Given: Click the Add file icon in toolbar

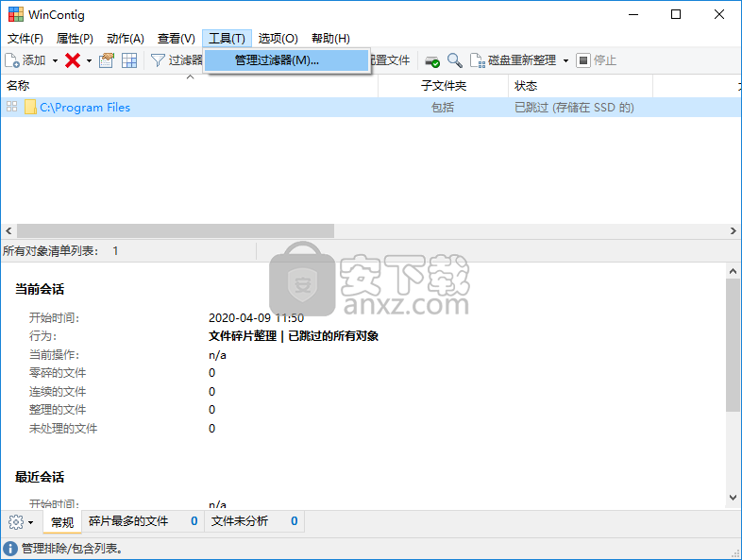Looking at the screenshot, I should click(12, 60).
